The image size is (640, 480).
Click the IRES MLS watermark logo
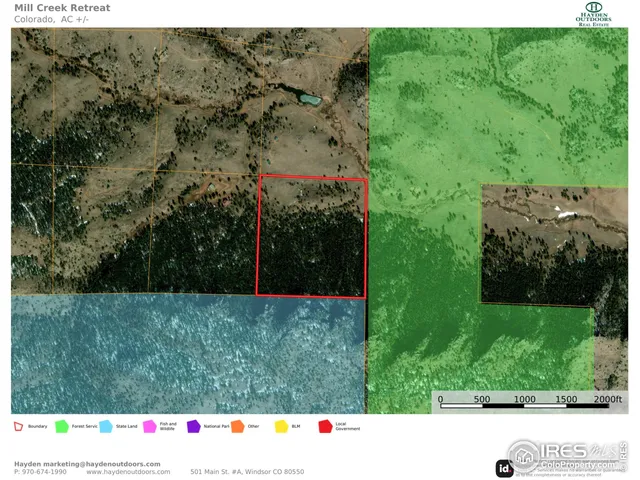pos(565,455)
